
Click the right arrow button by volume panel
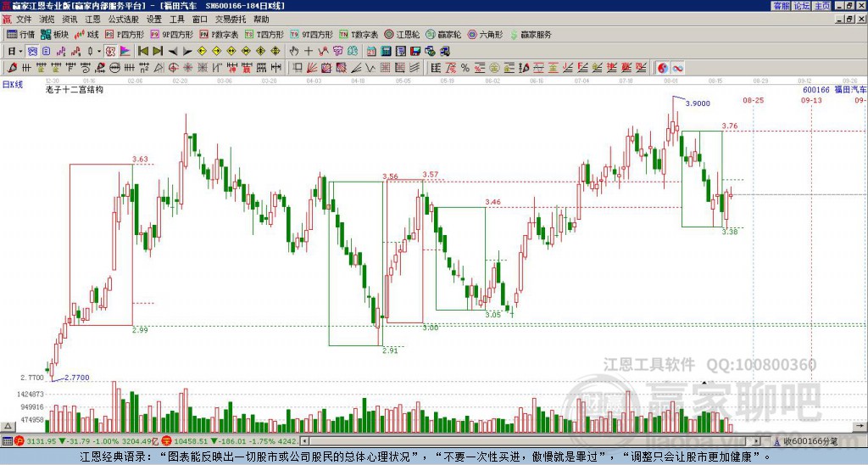click(x=861, y=426)
